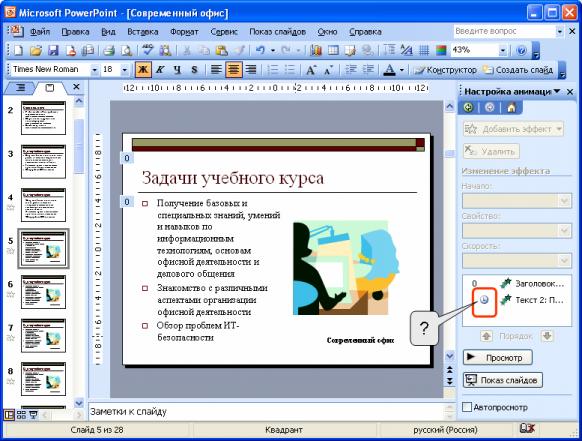582x441 pixels.
Task: Print the presentation using the printer icon
Action: tap(109, 50)
